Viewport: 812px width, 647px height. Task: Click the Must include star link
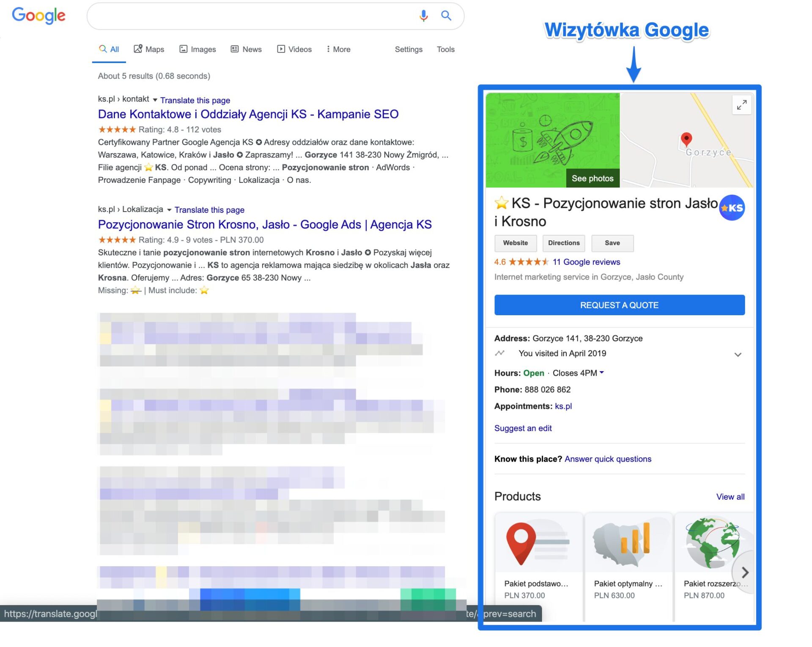(x=204, y=290)
